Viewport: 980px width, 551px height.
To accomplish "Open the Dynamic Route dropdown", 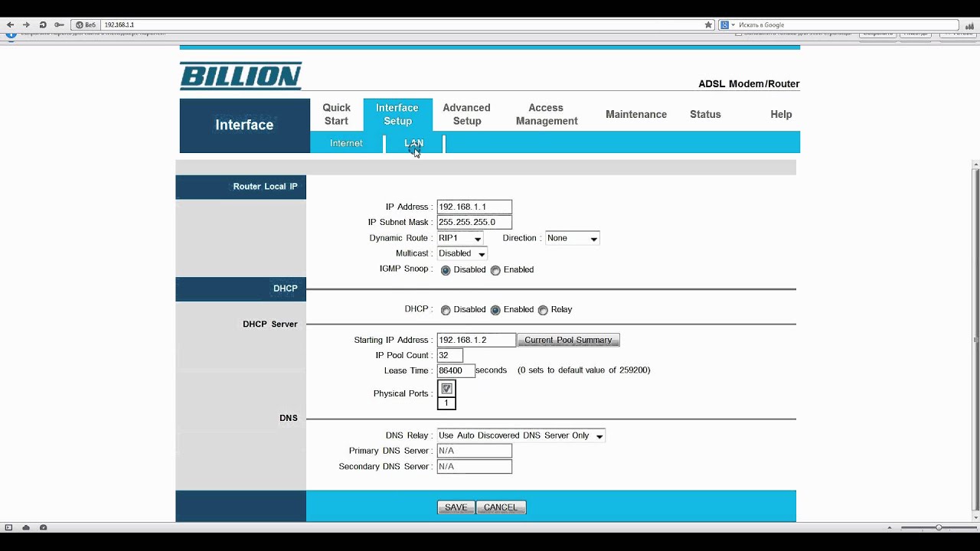I will [x=459, y=238].
